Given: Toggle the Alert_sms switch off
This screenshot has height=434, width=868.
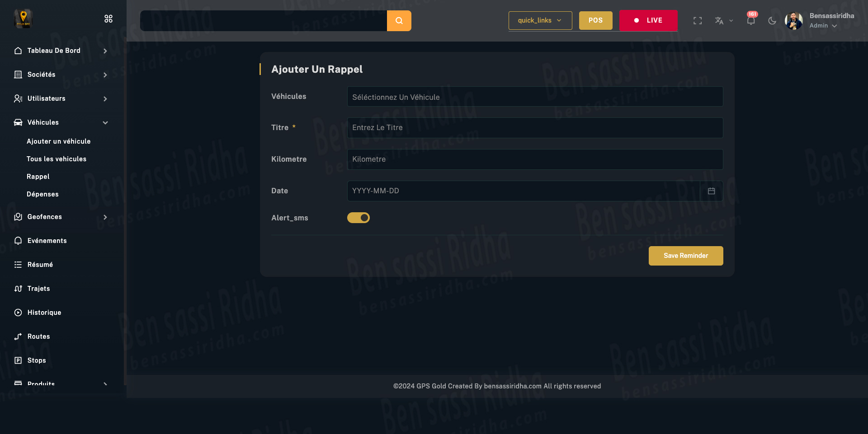Looking at the screenshot, I should click(x=359, y=218).
